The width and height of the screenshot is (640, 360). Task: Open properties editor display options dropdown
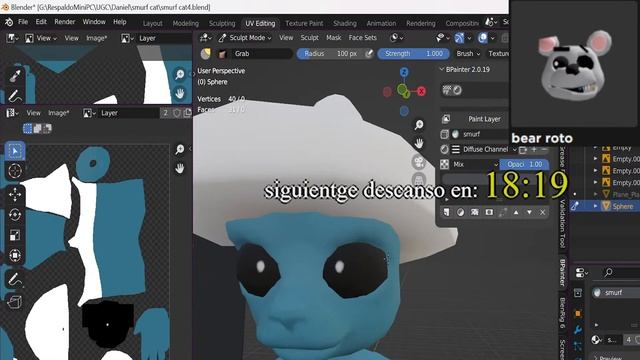click(x=581, y=272)
